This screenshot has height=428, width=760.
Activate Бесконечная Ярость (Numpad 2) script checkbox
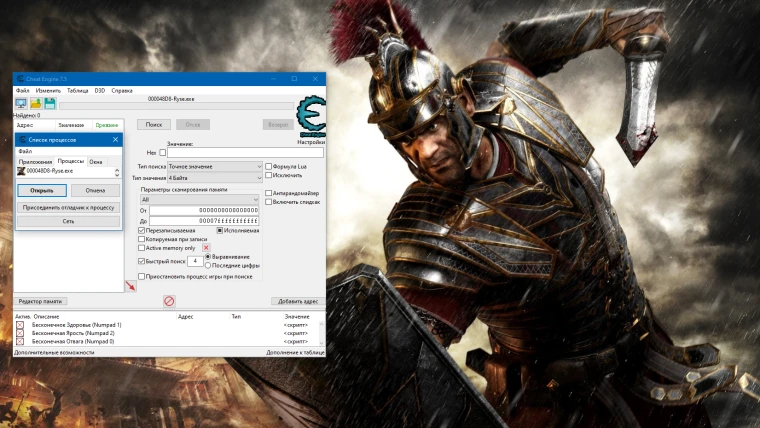[20, 333]
